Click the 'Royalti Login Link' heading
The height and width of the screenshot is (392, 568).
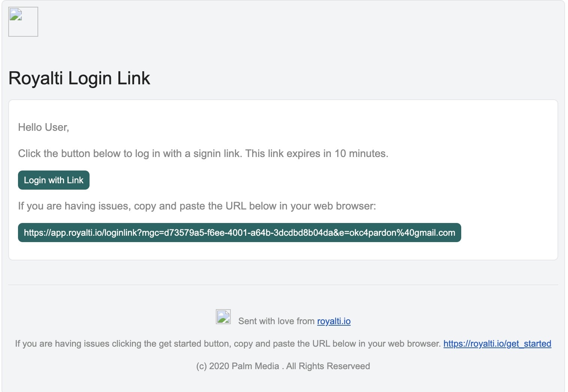tap(79, 78)
